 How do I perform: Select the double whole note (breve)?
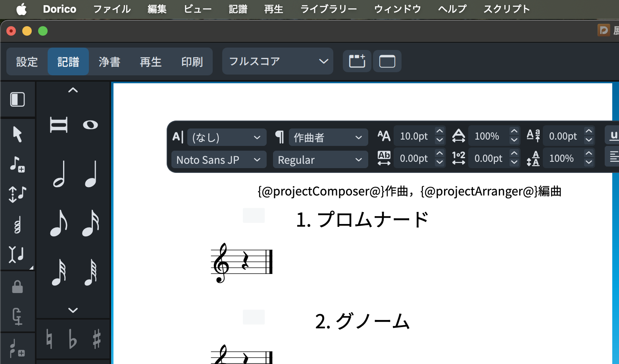pos(59,125)
